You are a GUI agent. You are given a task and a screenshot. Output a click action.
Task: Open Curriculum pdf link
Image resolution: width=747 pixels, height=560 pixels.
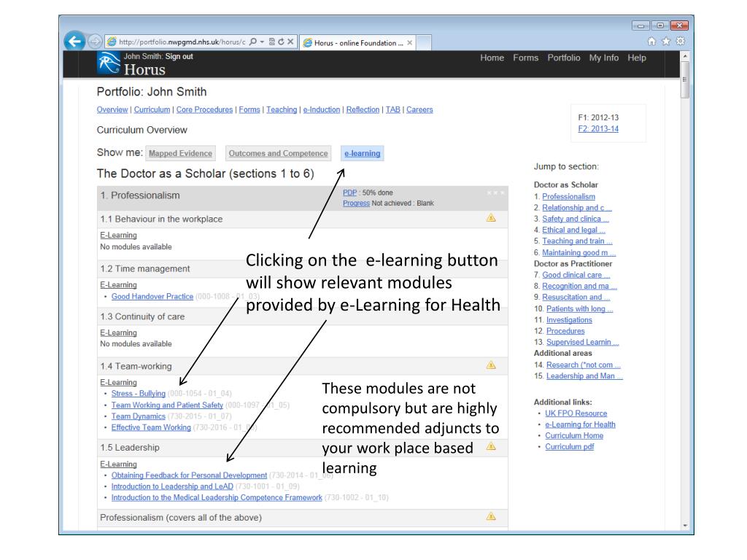[569, 446]
